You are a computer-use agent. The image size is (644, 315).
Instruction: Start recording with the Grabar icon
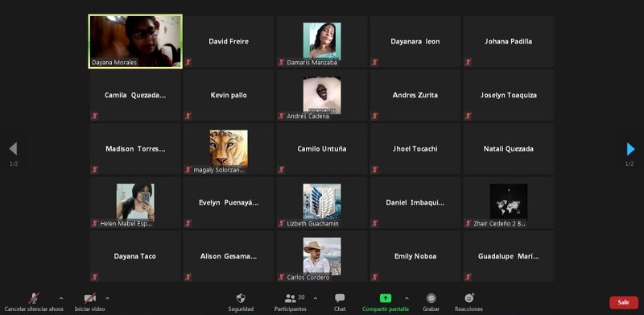coord(431,298)
